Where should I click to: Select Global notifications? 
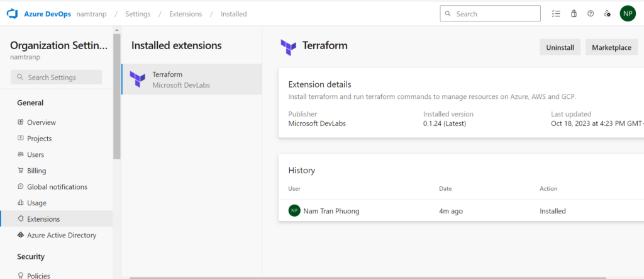[x=57, y=187]
